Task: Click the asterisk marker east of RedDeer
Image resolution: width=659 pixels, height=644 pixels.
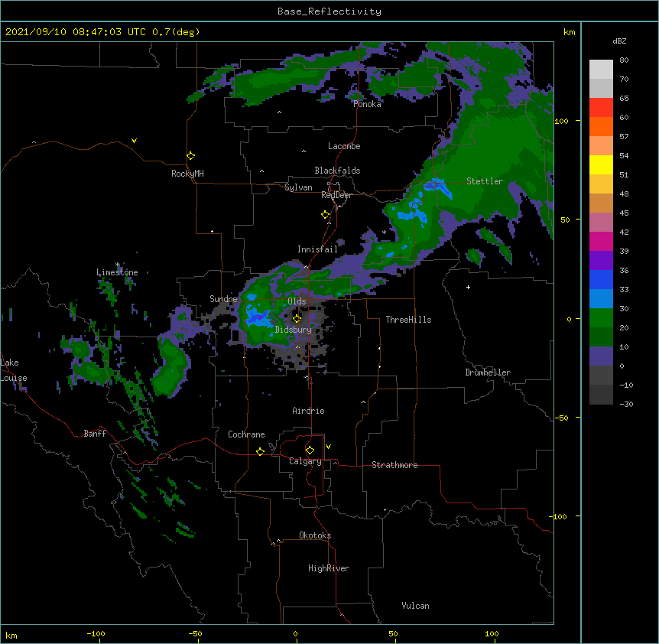Action: (x=384, y=233)
